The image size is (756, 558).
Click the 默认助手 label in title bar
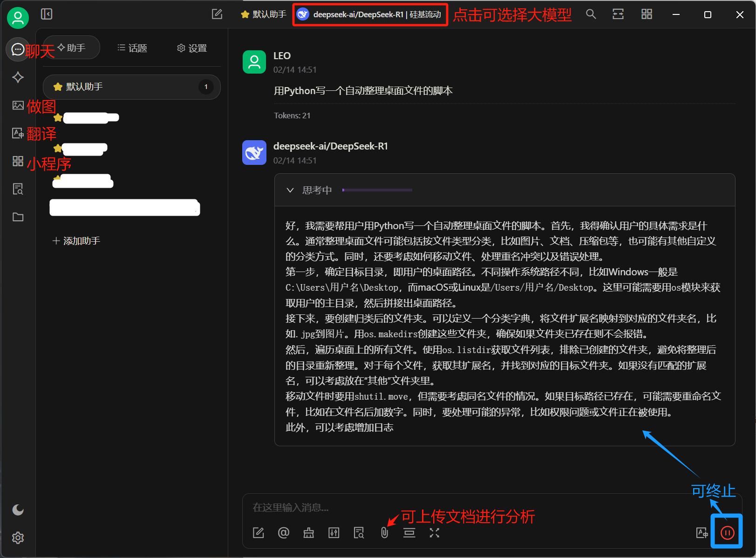point(264,14)
